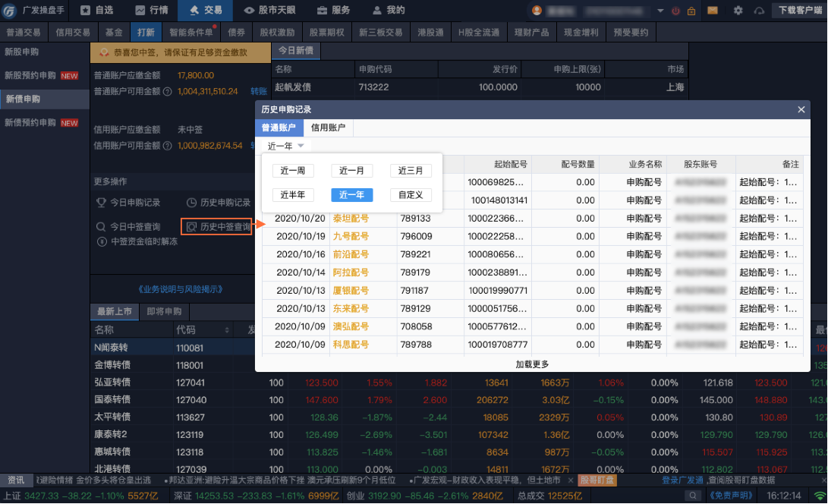Screen dimensions: 828x504
Task: Click 资讯 label in bottom ticker
Action: point(16,480)
